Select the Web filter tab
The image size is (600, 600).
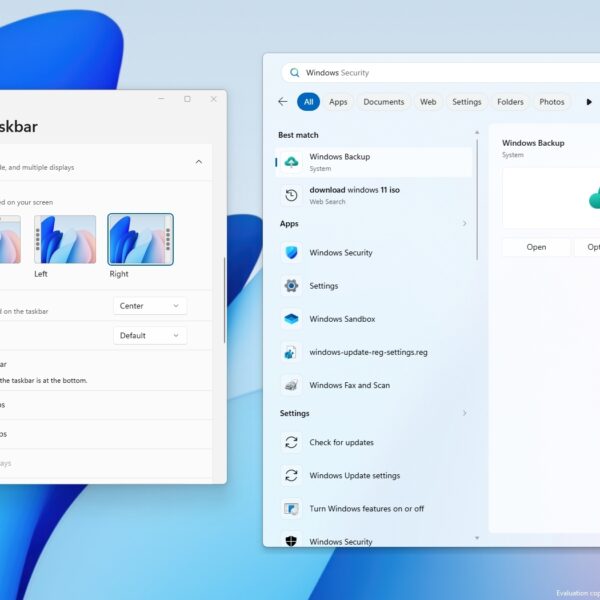428,102
